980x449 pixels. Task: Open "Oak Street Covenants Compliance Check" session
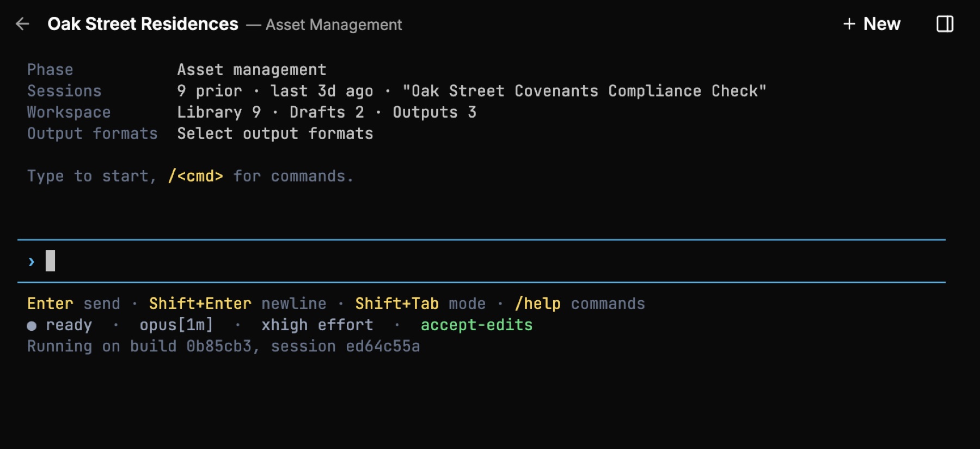(584, 91)
